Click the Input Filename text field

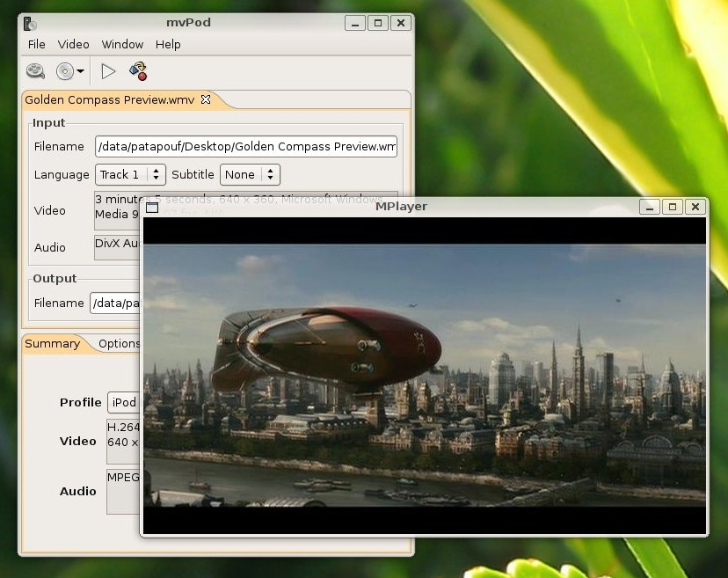[246, 147]
